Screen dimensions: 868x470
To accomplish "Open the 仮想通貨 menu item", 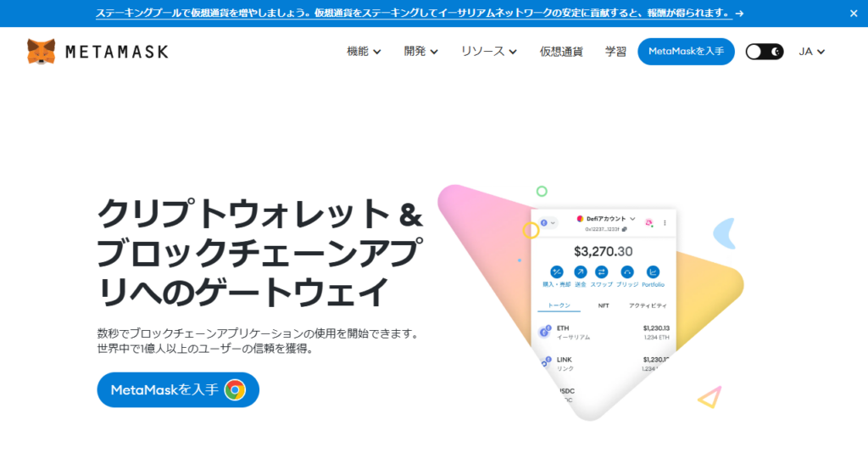I will click(561, 52).
